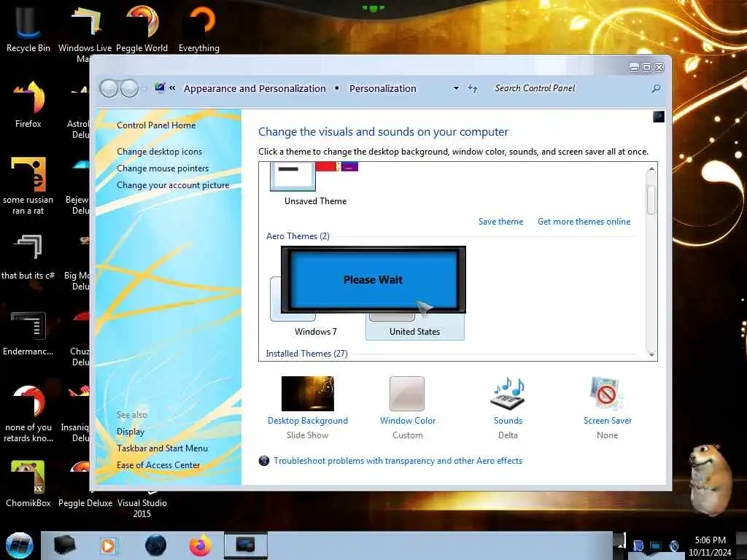Click the help icon in Personalization window
This screenshot has height=560, width=747.
(659, 117)
